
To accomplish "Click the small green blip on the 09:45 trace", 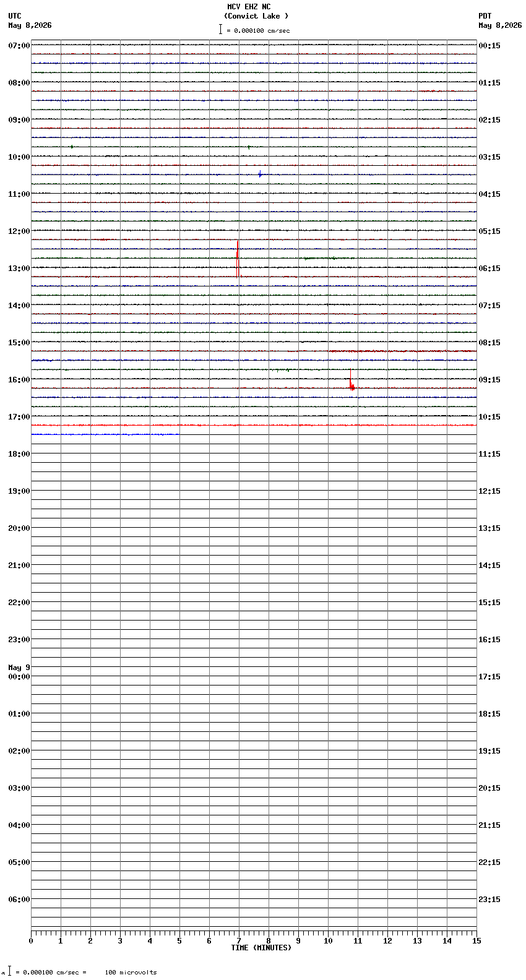I will click(249, 147).
